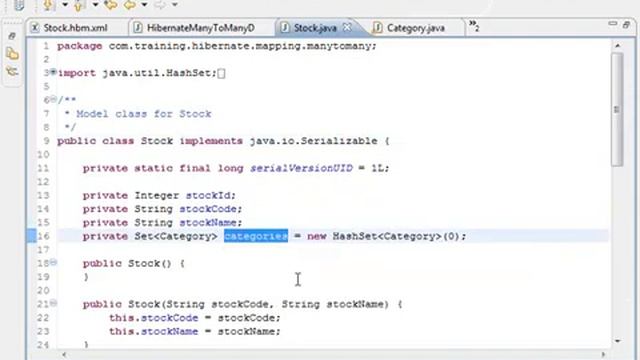Screen dimensions: 640x360
Task: Close the Stock.java tab
Action: click(x=347, y=27)
